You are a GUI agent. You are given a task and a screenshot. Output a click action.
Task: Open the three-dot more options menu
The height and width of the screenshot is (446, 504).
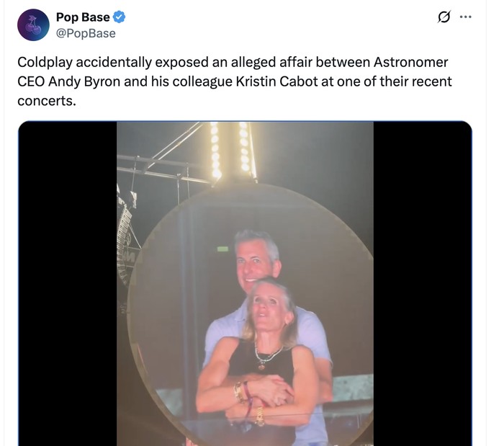point(465,17)
